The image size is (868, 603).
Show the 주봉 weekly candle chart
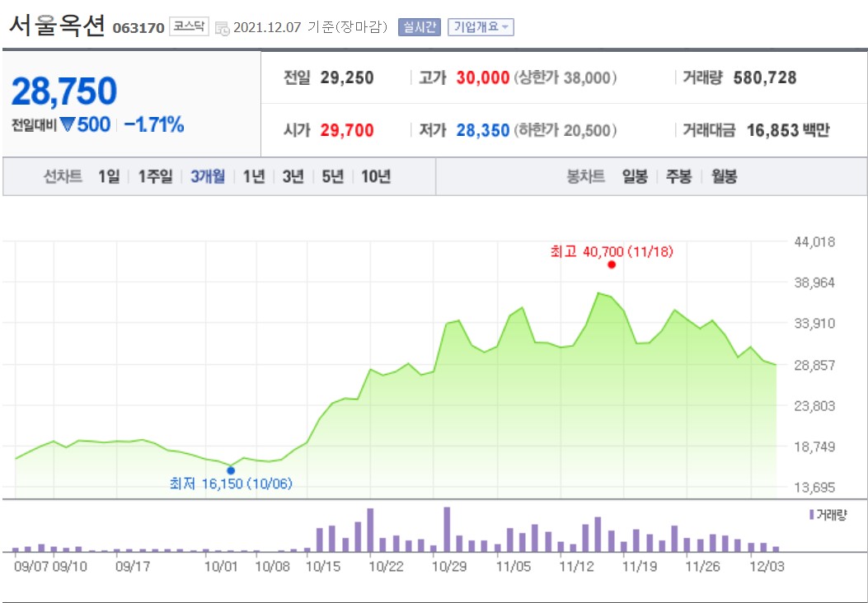coord(678,176)
